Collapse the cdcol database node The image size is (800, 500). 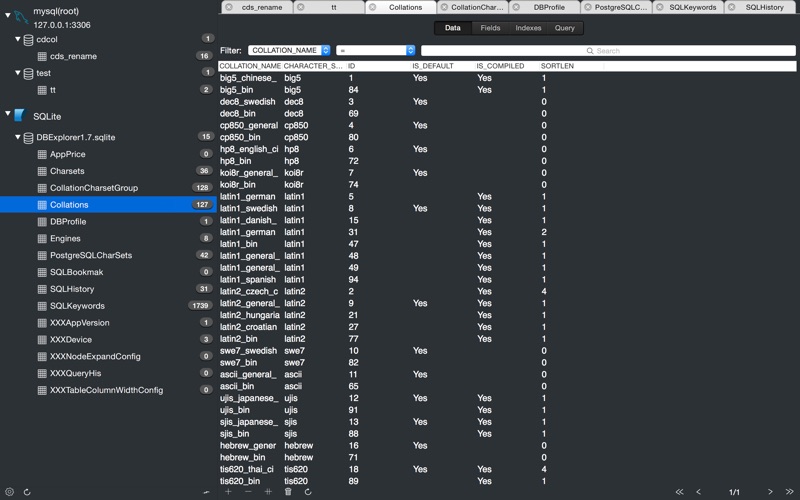point(18,39)
